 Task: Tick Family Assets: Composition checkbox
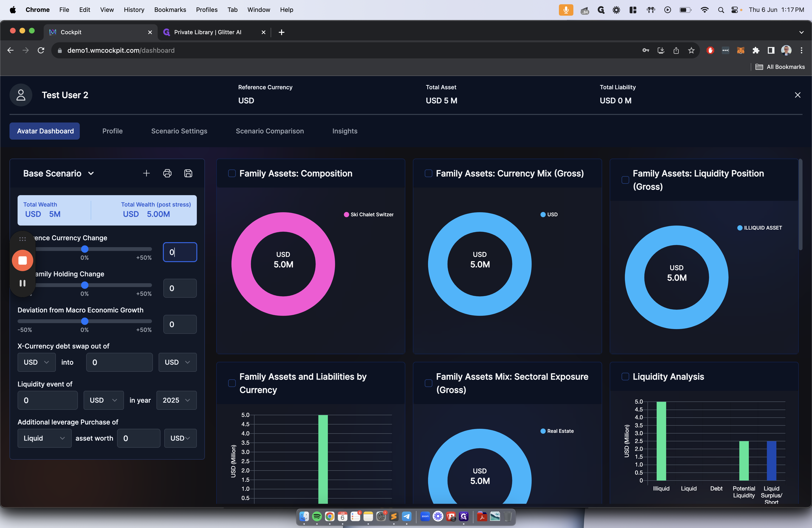click(232, 173)
